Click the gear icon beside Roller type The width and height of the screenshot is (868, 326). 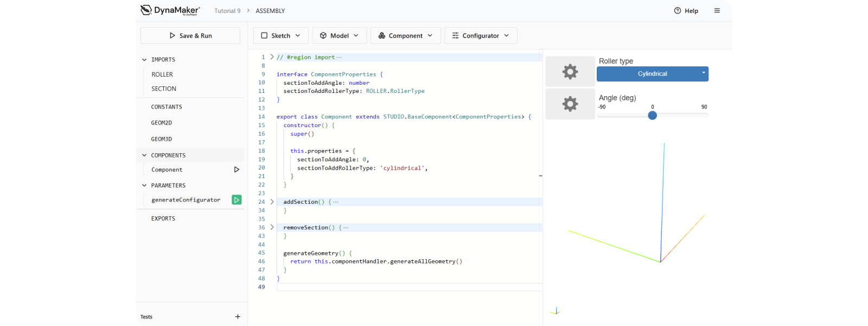(570, 72)
